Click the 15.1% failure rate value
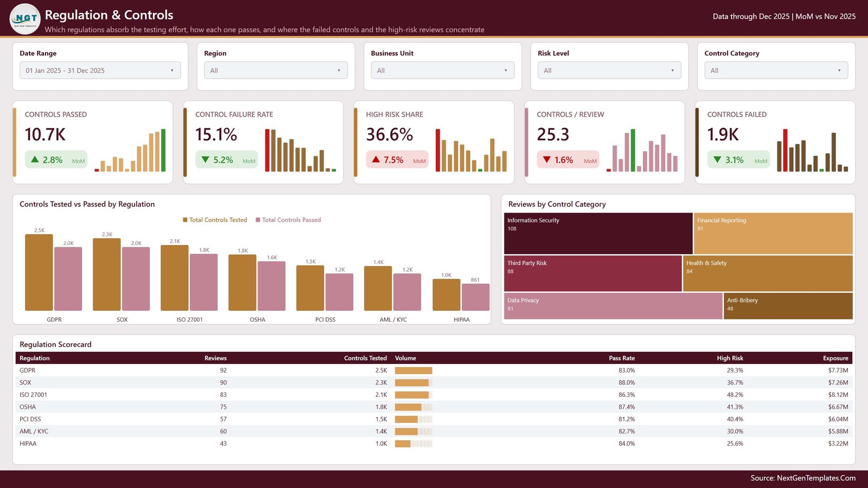Image resolution: width=868 pixels, height=488 pixels. tap(216, 134)
